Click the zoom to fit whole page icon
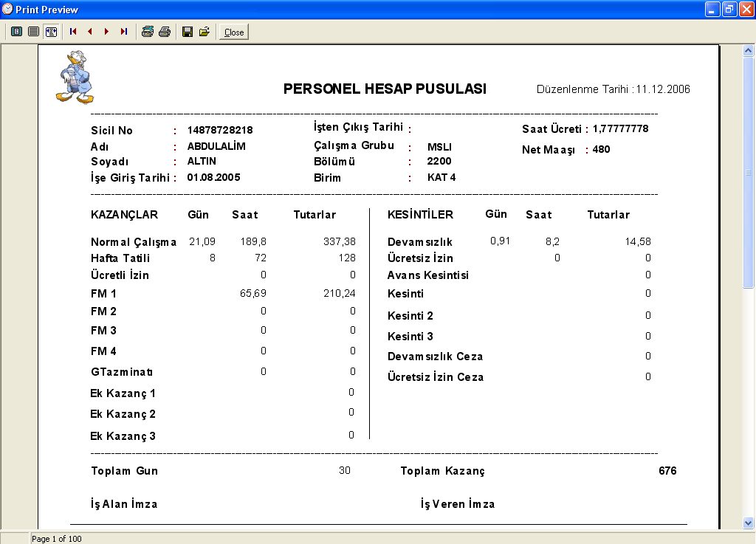 [16, 32]
